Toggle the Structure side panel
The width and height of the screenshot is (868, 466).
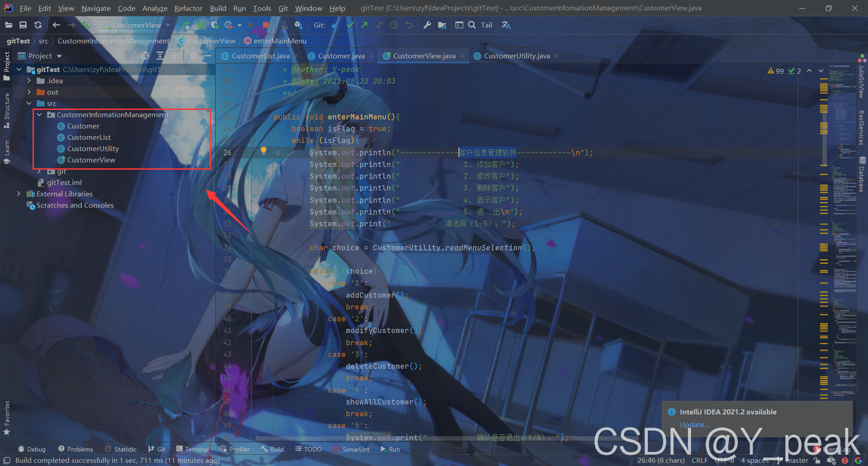7,111
